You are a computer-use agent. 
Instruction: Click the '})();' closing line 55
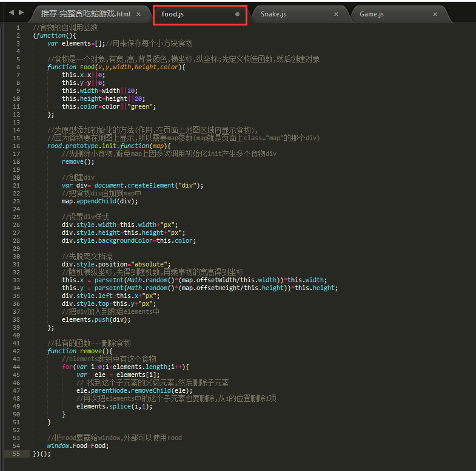[42, 453]
